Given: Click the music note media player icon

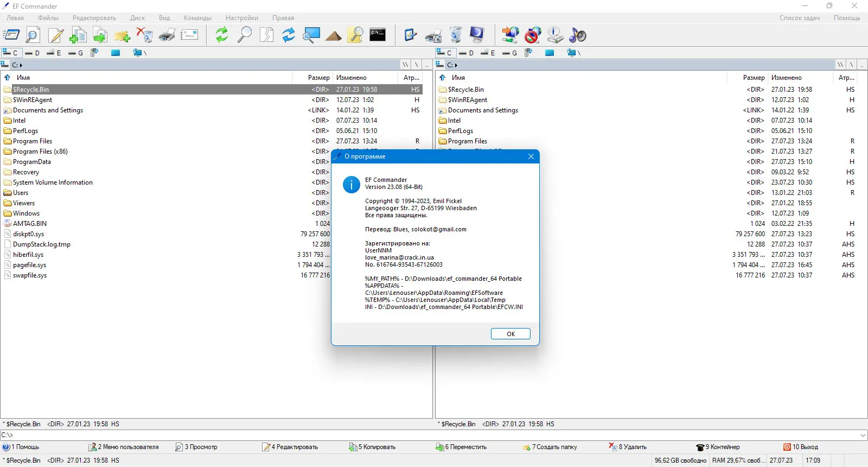Looking at the screenshot, I should pyautogui.click(x=578, y=35).
